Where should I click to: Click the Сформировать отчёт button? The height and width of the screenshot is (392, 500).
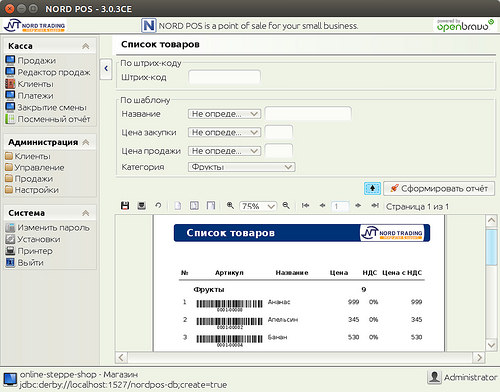coord(439,188)
